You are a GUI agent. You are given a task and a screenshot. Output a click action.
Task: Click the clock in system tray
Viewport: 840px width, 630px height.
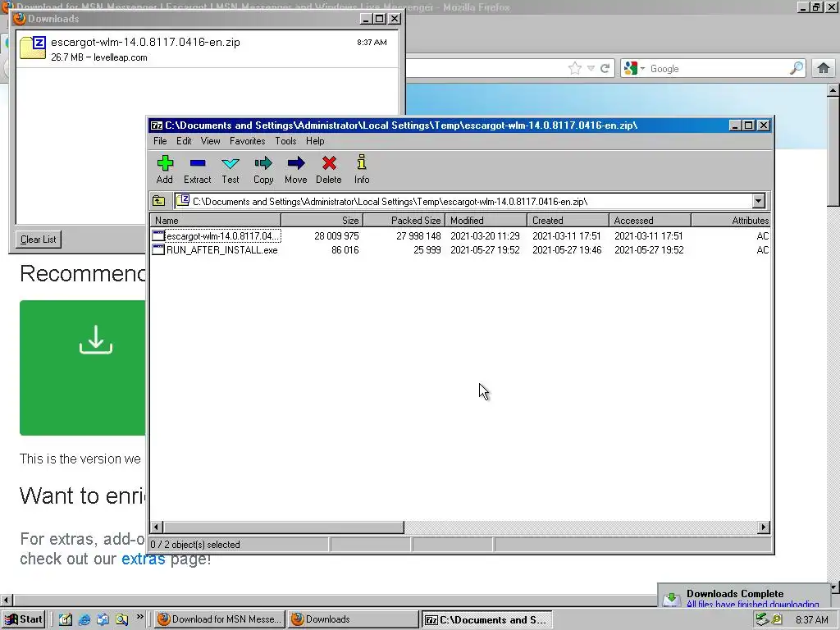point(812,620)
